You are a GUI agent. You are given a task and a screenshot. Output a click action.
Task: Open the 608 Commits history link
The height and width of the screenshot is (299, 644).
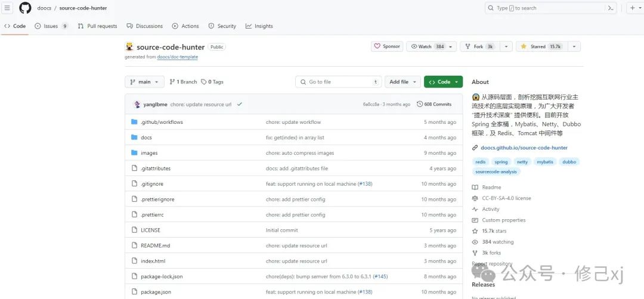(x=434, y=104)
